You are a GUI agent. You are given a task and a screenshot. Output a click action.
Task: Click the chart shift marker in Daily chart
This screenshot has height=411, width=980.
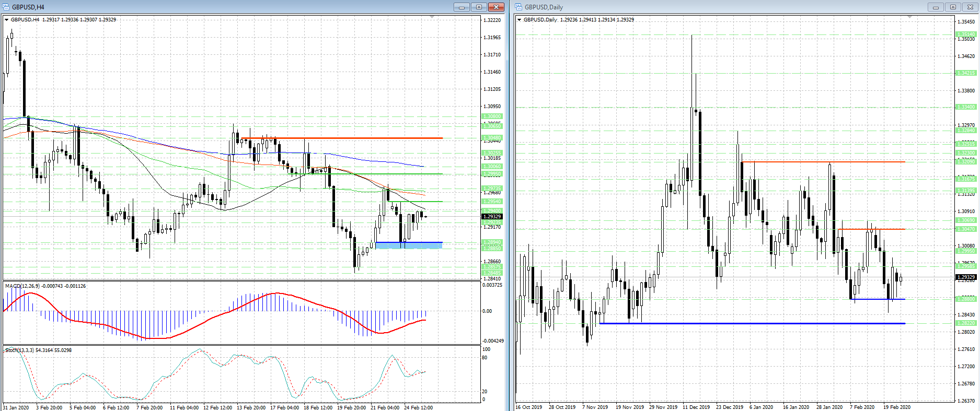click(x=909, y=17)
